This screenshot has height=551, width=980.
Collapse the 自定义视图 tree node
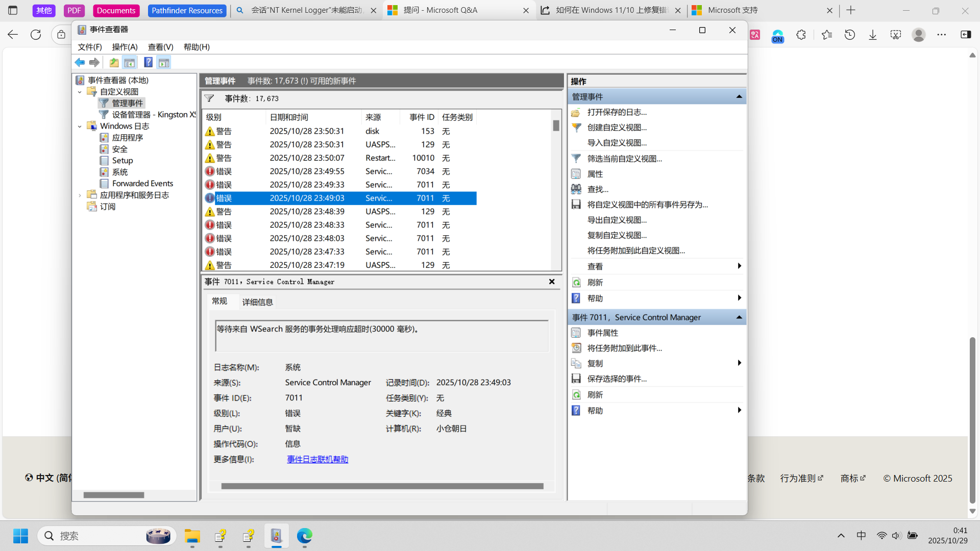coord(80,92)
